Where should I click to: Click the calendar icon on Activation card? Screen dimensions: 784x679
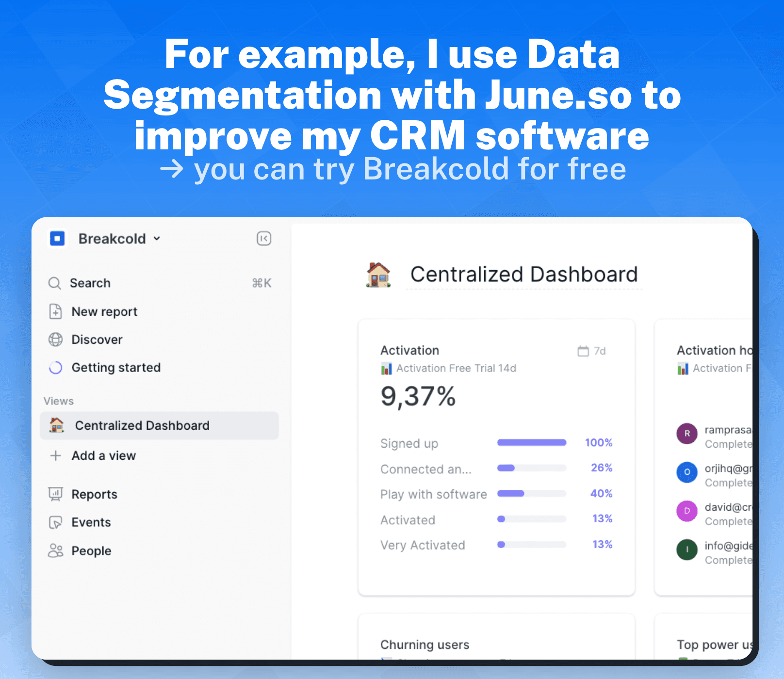(583, 351)
